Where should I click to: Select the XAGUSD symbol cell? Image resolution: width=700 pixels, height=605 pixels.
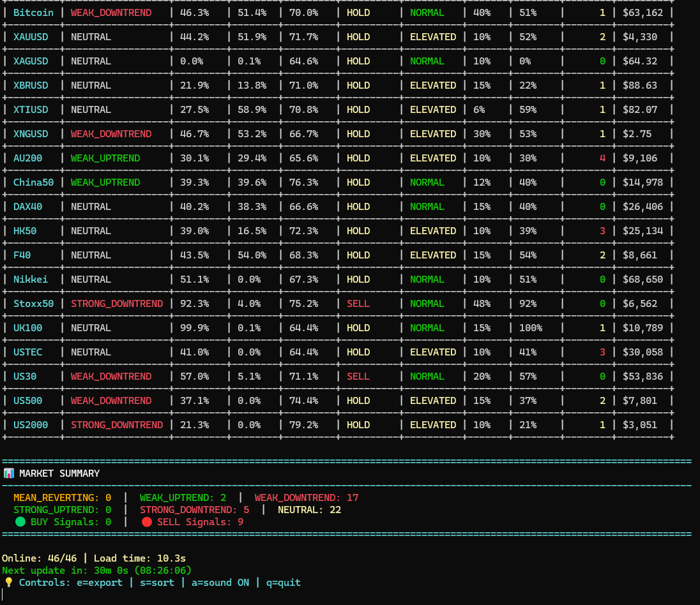coord(31,61)
